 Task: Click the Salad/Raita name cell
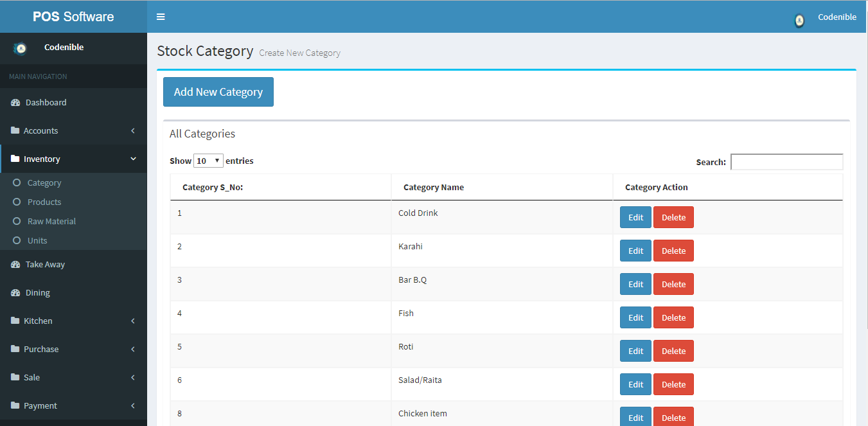(502, 384)
